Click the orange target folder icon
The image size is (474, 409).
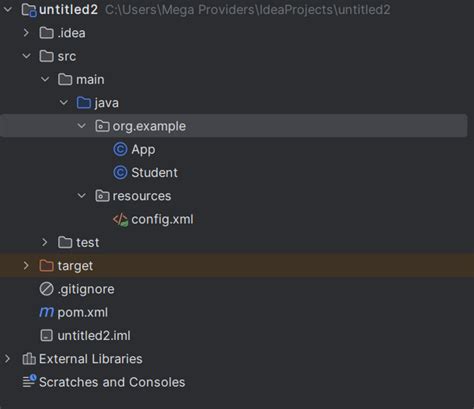[46, 266]
